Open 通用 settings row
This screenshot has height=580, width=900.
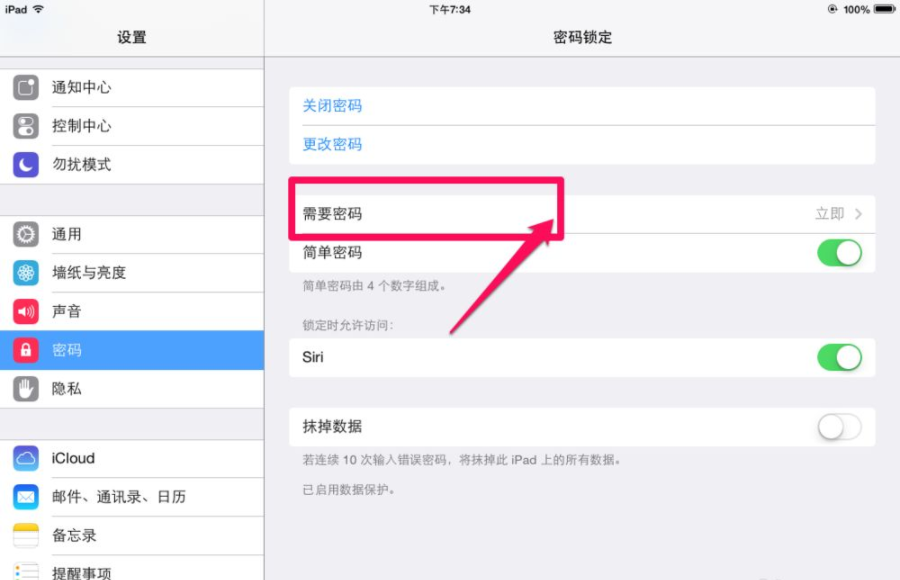click(x=132, y=234)
